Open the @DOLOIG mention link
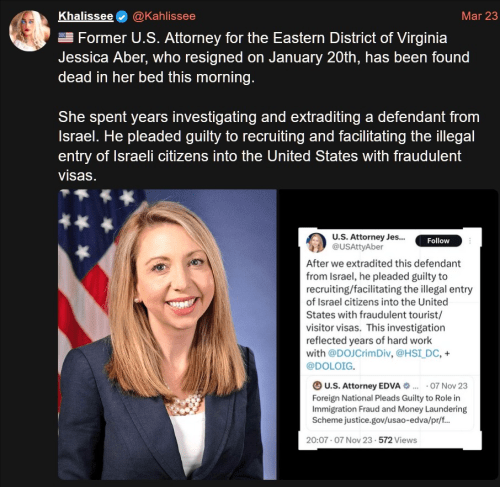The width and height of the screenshot is (500, 487). (329, 366)
